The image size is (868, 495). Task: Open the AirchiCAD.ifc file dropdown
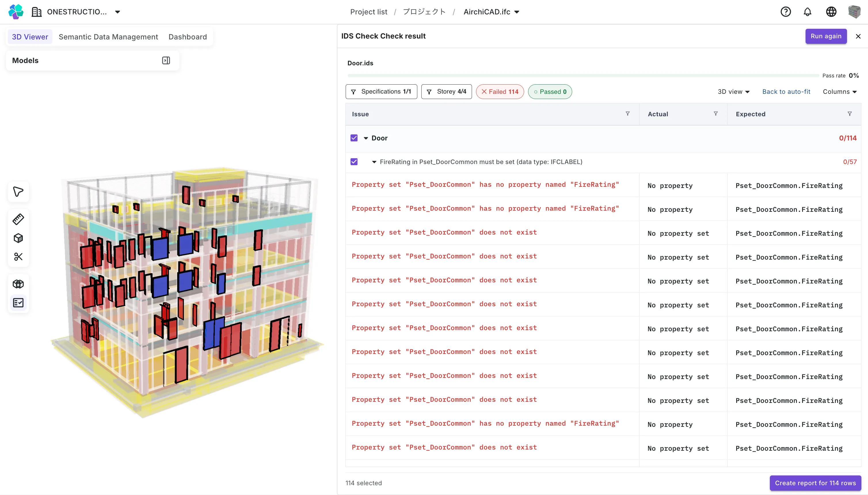(492, 12)
